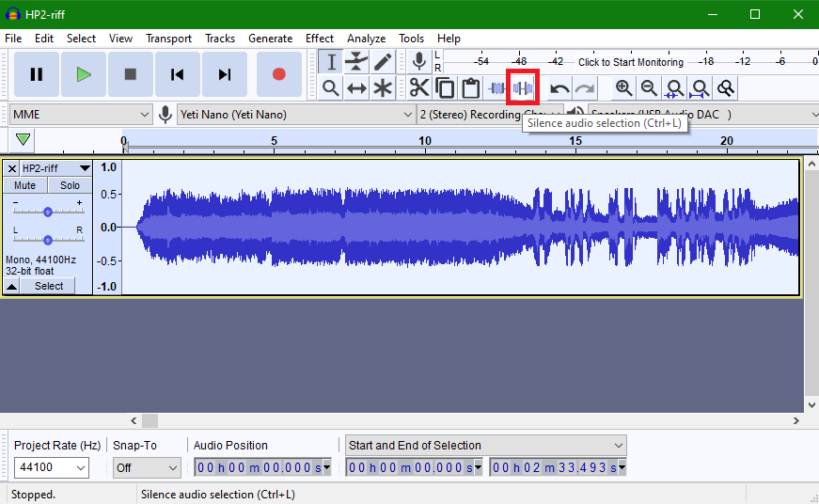Image resolution: width=819 pixels, height=504 pixels.
Task: Click the track pan L/R slider knob
Action: (48, 240)
